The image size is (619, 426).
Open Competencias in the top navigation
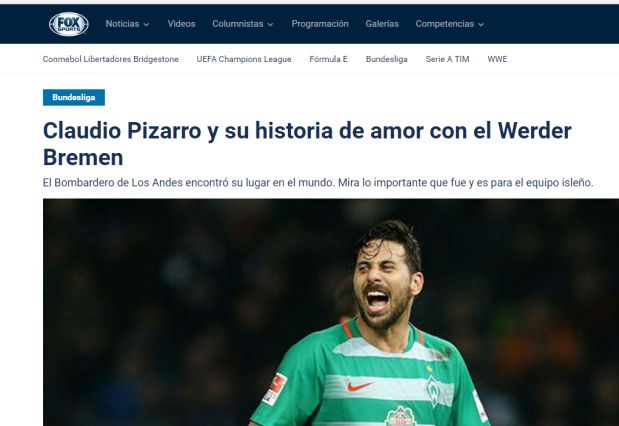(x=445, y=24)
